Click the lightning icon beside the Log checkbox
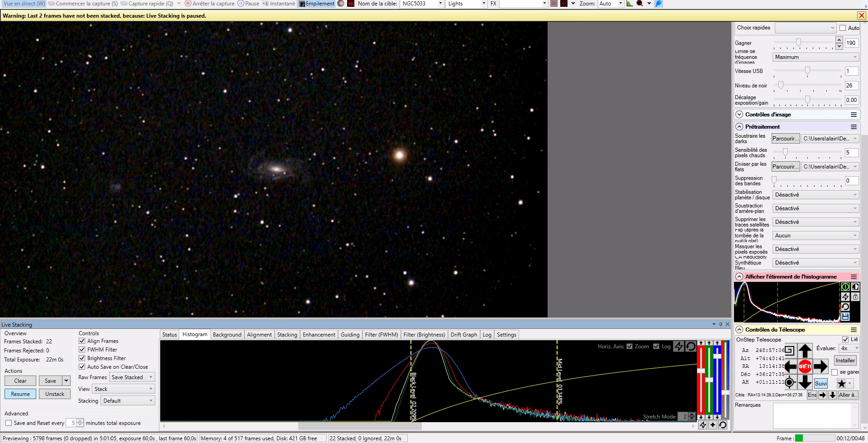 click(x=678, y=347)
